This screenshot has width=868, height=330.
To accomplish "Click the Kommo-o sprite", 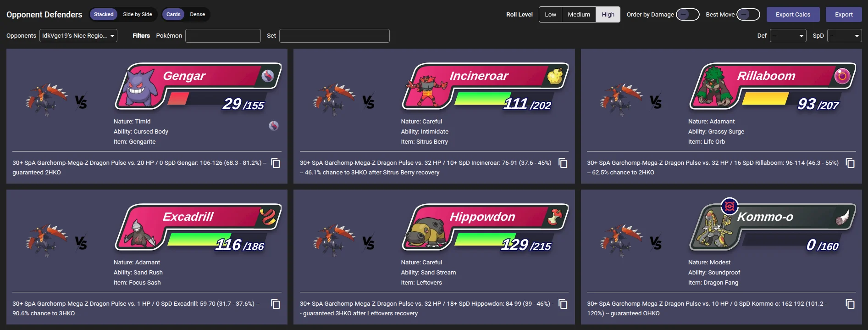I will (713, 229).
